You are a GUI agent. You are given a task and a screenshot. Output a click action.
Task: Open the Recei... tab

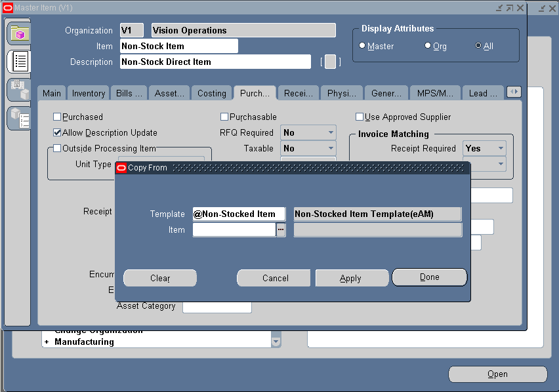pyautogui.click(x=298, y=93)
